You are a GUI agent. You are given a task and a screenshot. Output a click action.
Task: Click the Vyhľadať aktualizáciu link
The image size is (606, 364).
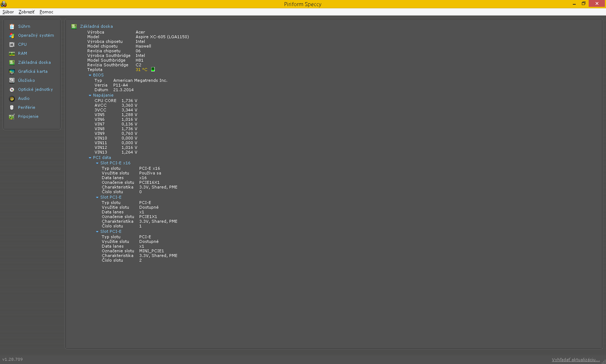click(575, 360)
